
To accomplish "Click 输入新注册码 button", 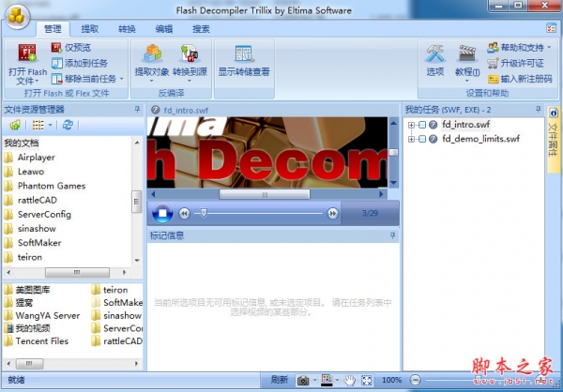I will (520, 79).
